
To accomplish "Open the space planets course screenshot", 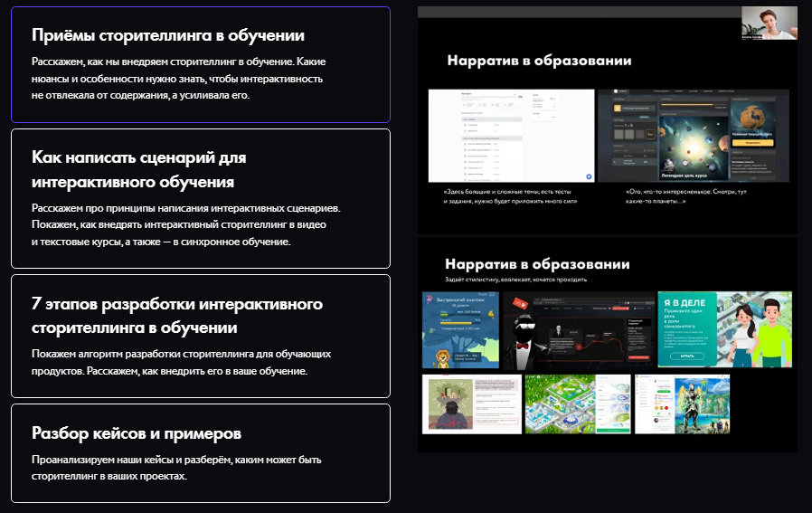I will [694, 136].
